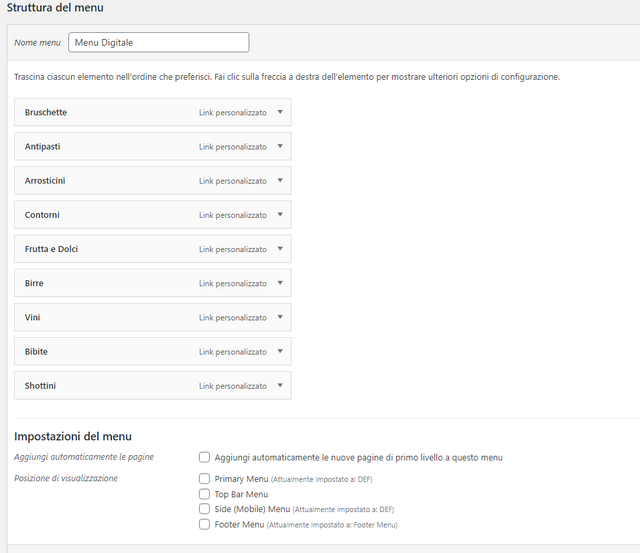Select the Footer Menu checkbox

(204, 524)
